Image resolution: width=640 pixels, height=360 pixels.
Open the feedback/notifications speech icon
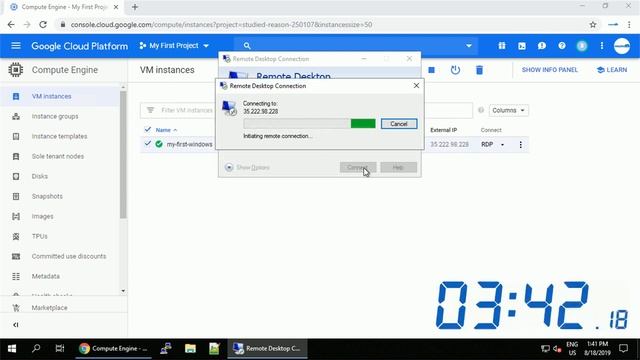click(x=542, y=46)
